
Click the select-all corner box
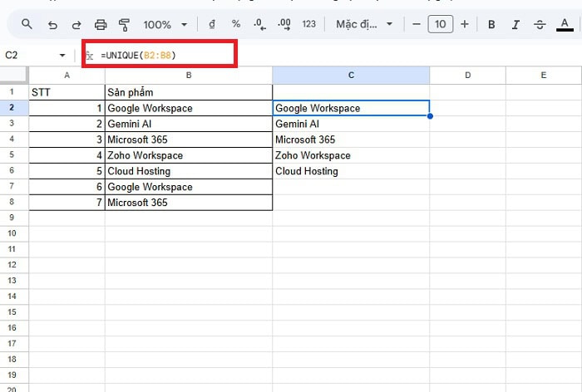pos(14,75)
